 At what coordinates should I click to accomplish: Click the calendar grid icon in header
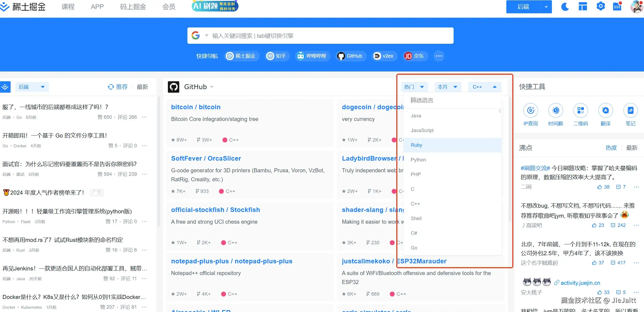click(617, 7)
